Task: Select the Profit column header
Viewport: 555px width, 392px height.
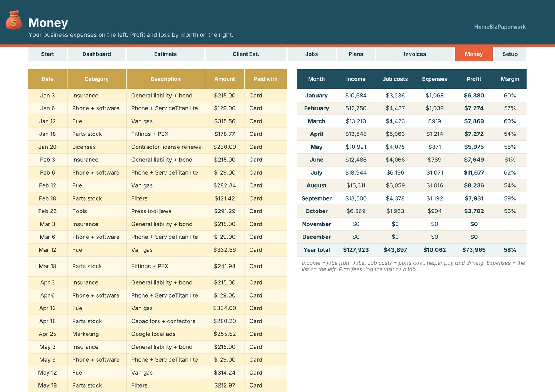Action: 474,79
